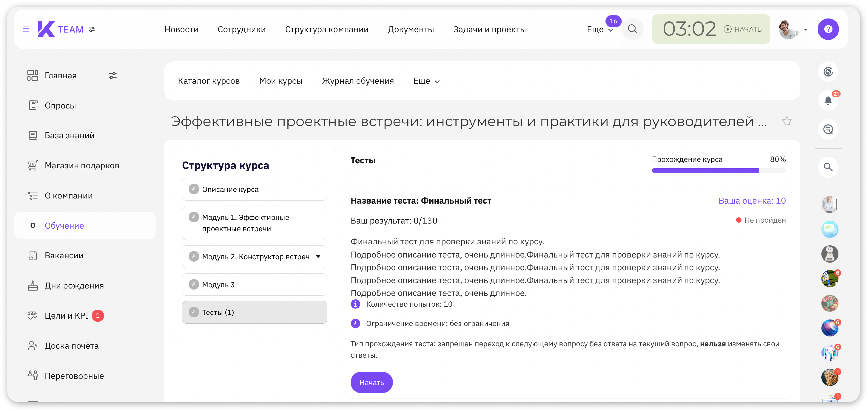Select Обучение in sidebar
The height and width of the screenshot is (411, 868).
tap(85, 225)
